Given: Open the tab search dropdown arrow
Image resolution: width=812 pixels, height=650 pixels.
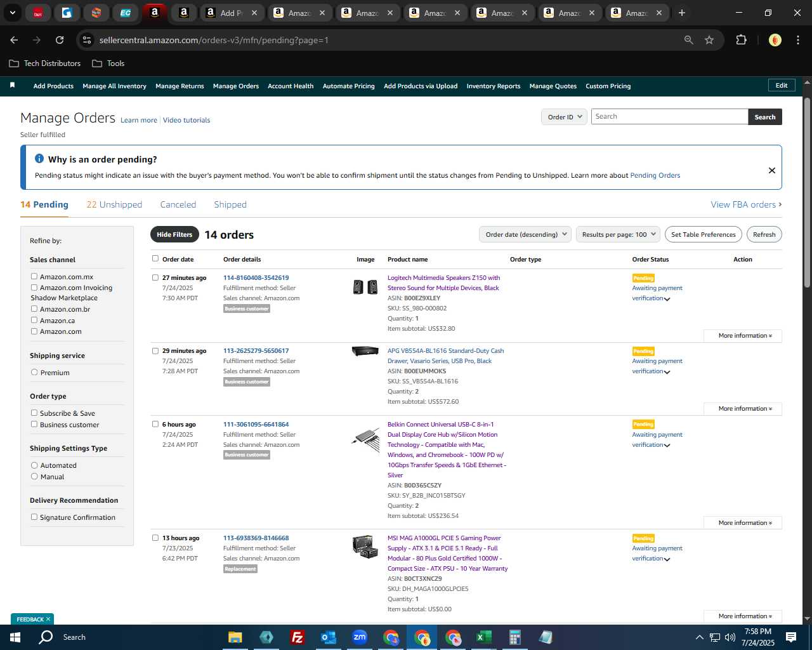Looking at the screenshot, I should point(13,13).
